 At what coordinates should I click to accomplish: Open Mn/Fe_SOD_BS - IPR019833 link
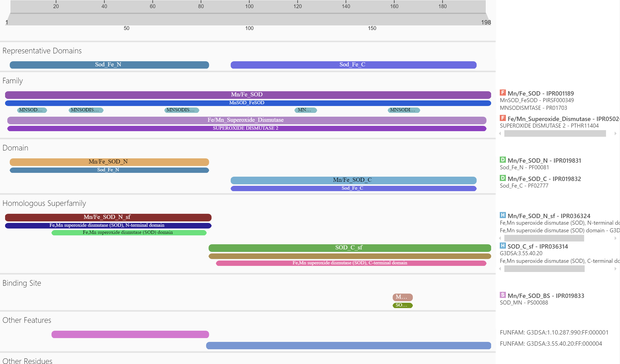pyautogui.click(x=546, y=296)
